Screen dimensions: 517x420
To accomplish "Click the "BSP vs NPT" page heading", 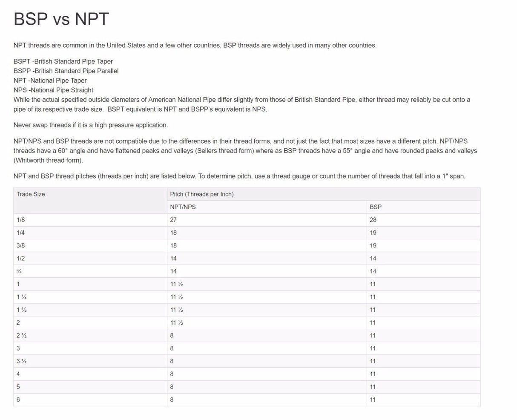I will 61,19.
